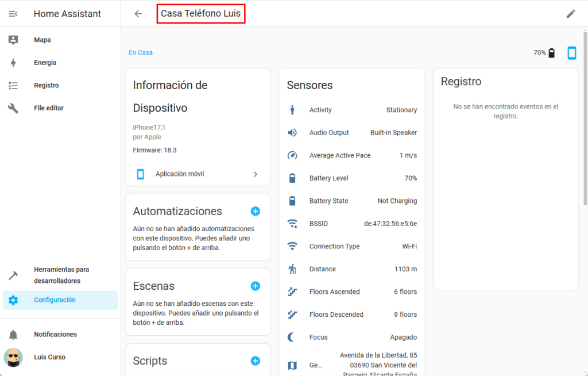The height and width of the screenshot is (376, 588).
Task: Open Herramientas para desarrolladores
Action: 61,275
